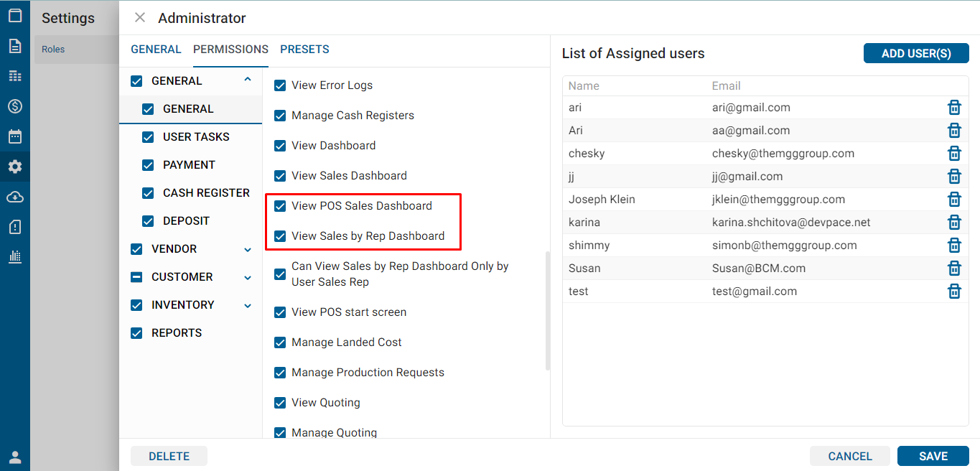Switch to the PRESETS tab

click(x=304, y=50)
